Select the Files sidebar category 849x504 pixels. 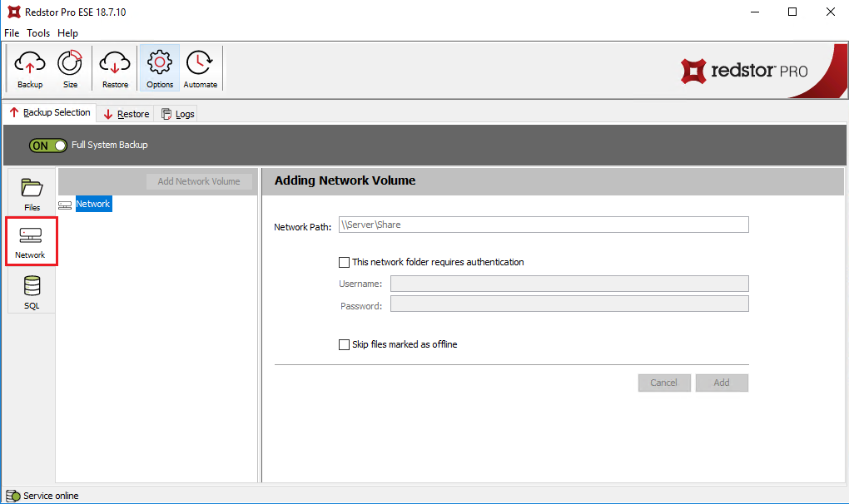coord(32,194)
